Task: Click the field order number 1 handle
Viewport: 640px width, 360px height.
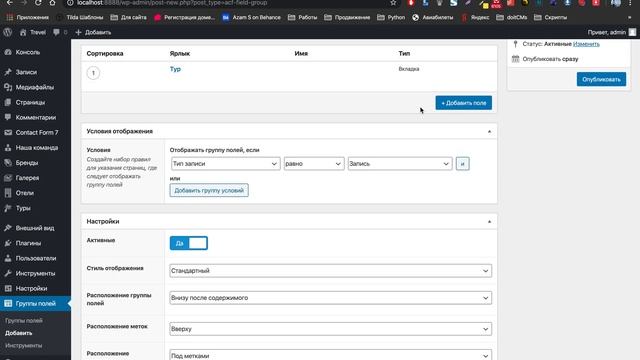Action: [93, 73]
